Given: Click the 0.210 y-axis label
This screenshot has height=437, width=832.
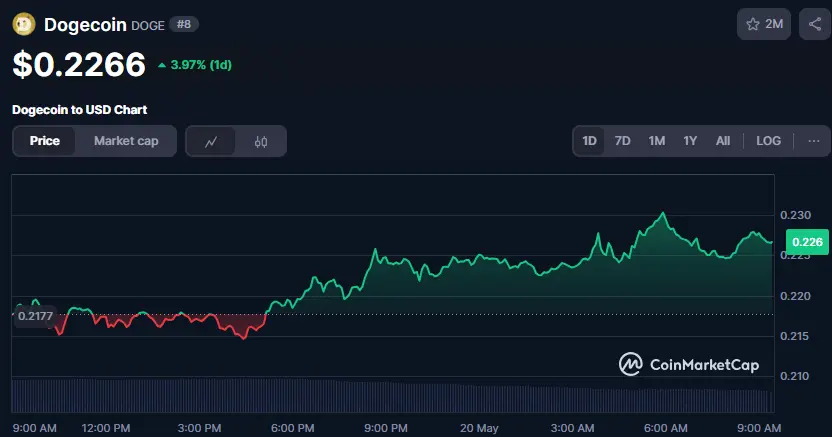Looking at the screenshot, I should click(795, 376).
